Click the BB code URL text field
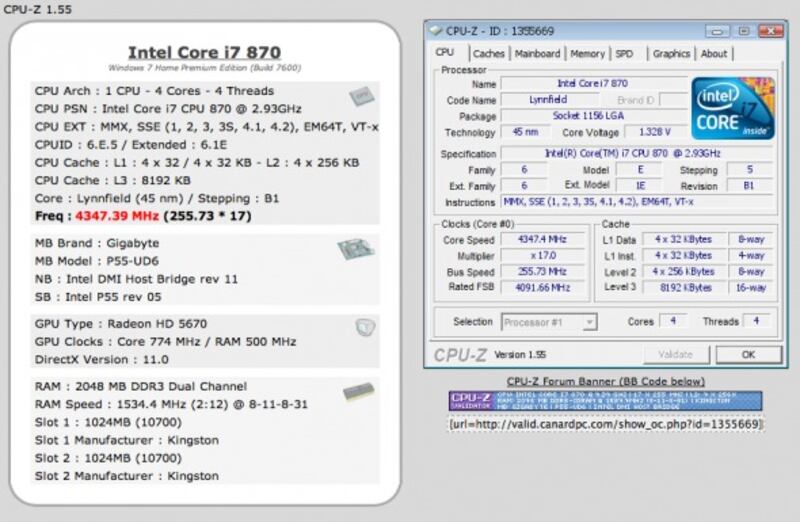800x522 pixels. (605, 424)
